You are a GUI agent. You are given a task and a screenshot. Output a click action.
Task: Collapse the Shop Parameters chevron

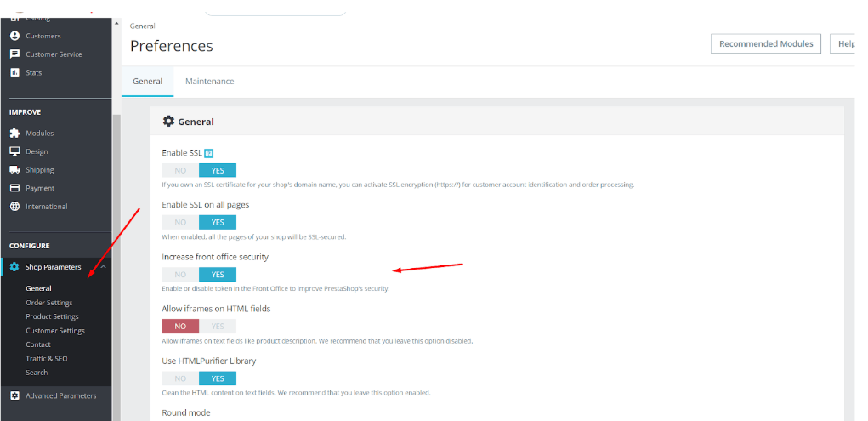coord(103,266)
